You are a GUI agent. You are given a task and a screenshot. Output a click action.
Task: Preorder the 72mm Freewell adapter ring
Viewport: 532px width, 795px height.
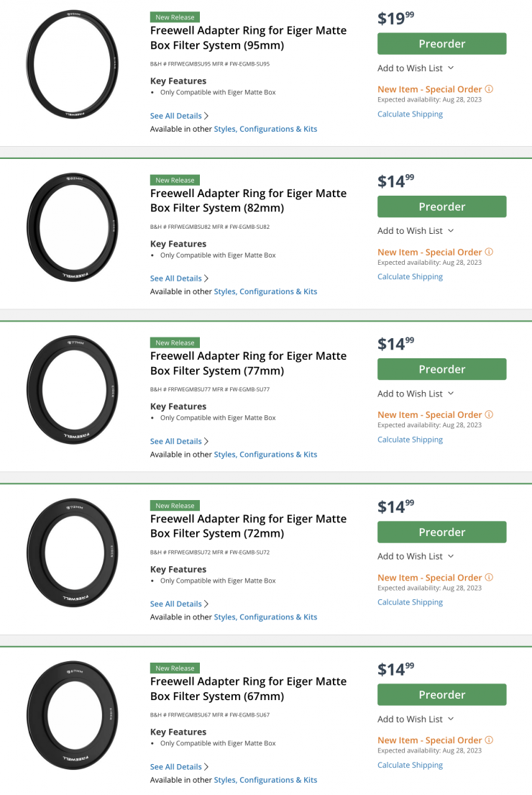pyautogui.click(x=441, y=532)
